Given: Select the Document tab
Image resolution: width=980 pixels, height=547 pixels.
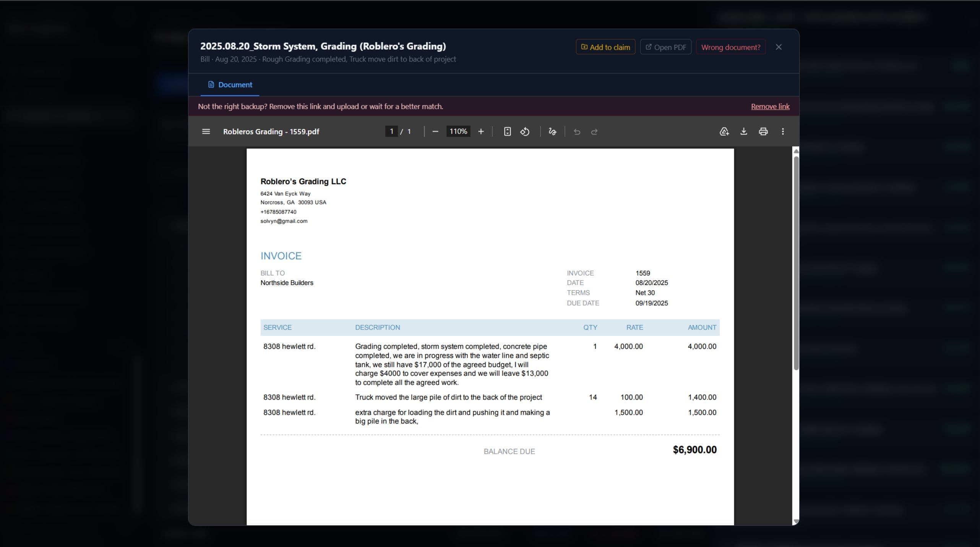Looking at the screenshot, I should (230, 84).
